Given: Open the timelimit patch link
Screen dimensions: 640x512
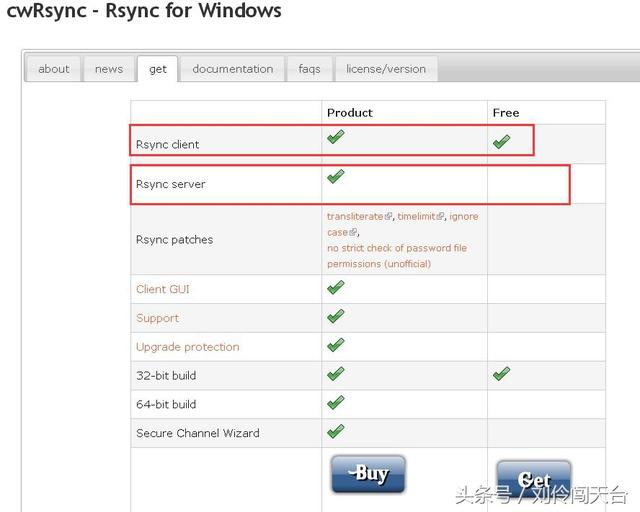Looking at the screenshot, I should click(x=419, y=216).
